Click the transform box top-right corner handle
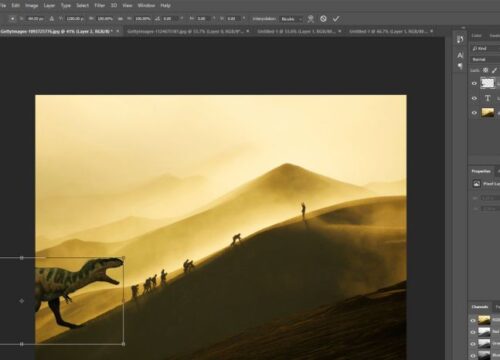Viewport: 500px width, 360px height. click(123, 258)
